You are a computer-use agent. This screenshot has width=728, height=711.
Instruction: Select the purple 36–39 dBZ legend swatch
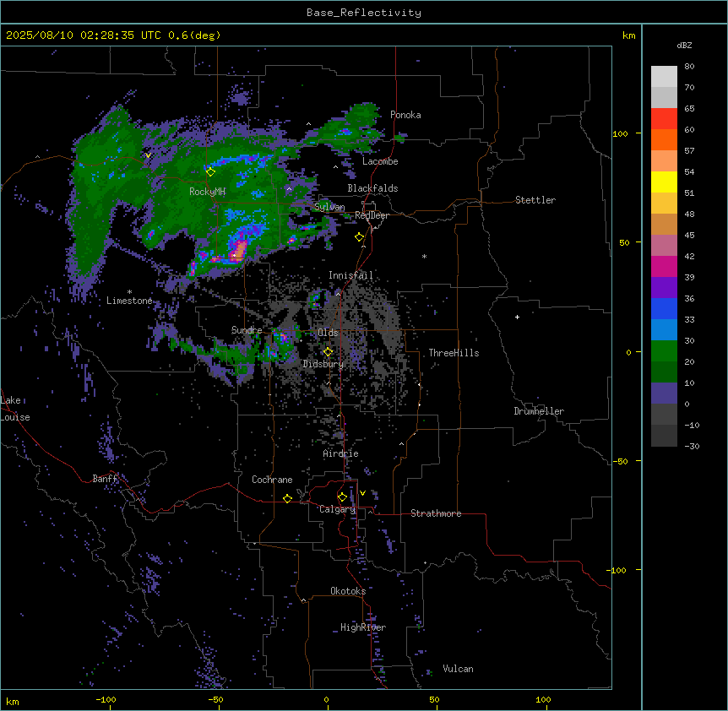(x=664, y=288)
